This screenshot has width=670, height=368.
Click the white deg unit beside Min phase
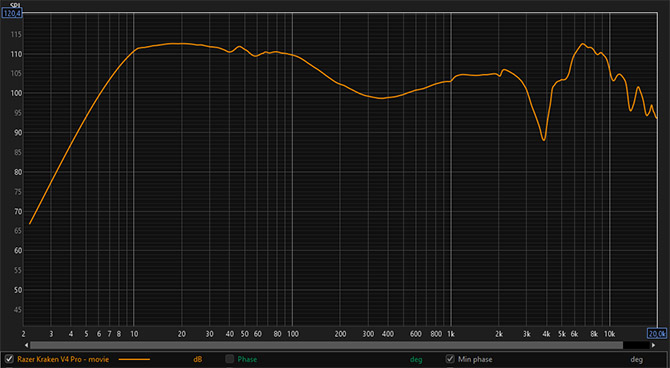coord(636,359)
